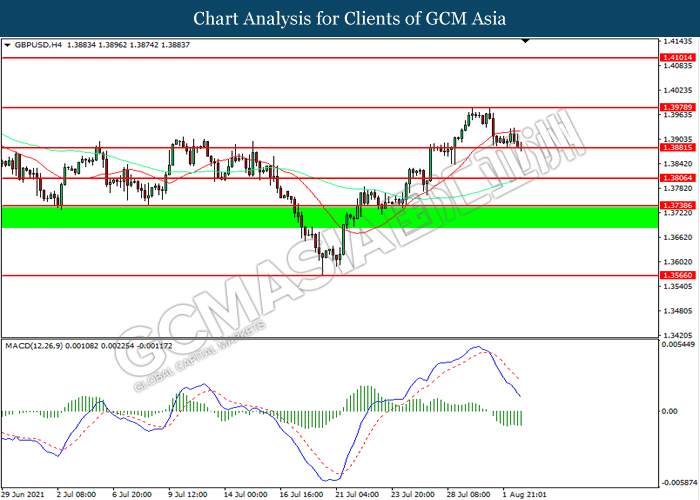Select the 29 Jun 2021 date on time axis

click(x=24, y=493)
